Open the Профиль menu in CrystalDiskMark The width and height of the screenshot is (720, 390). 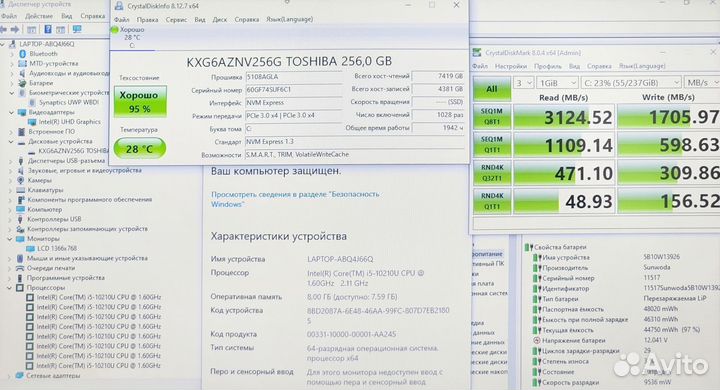pos(548,66)
